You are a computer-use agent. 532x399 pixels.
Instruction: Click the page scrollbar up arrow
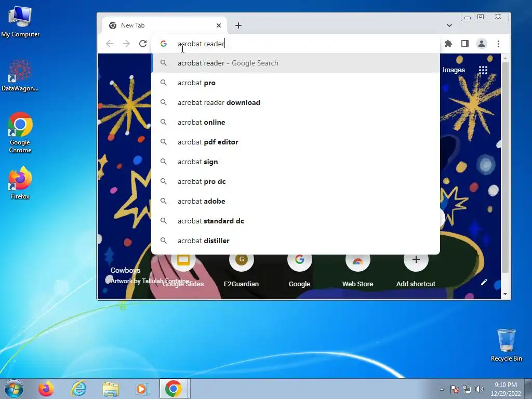(505, 58)
